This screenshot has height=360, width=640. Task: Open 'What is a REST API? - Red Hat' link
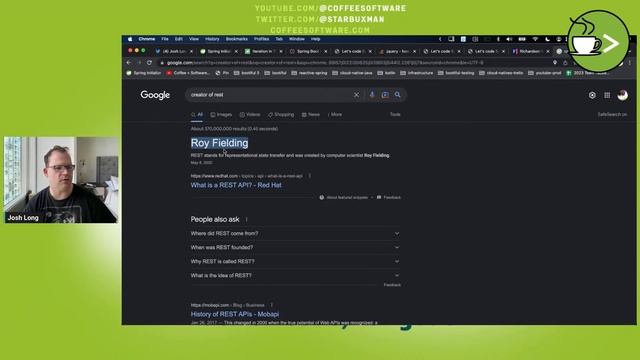pos(236,185)
